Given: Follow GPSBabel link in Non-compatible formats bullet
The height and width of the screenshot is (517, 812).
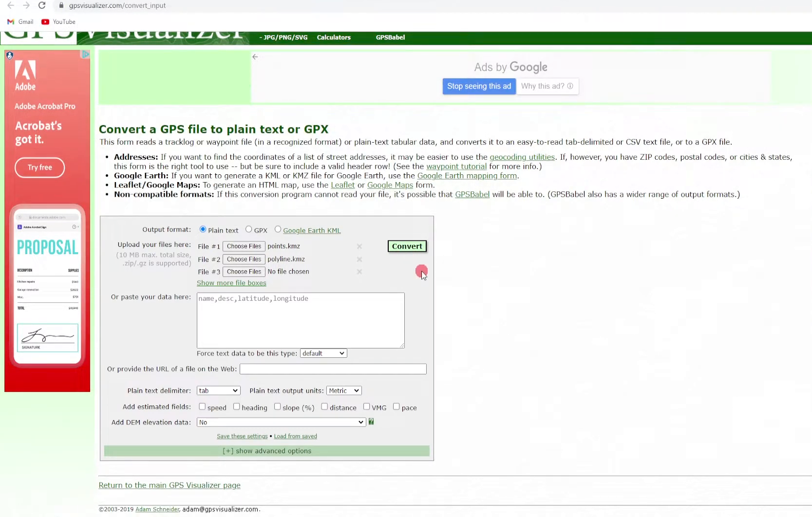Looking at the screenshot, I should [x=472, y=194].
